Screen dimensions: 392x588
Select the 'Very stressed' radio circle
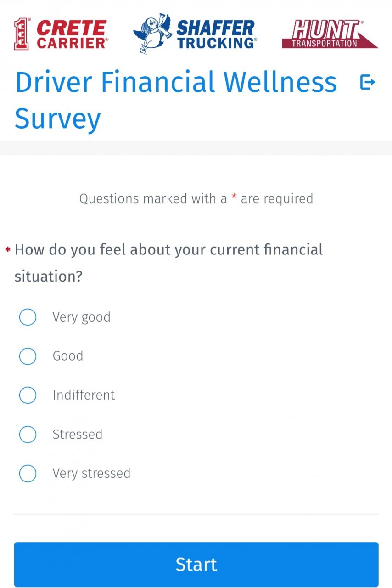[28, 473]
